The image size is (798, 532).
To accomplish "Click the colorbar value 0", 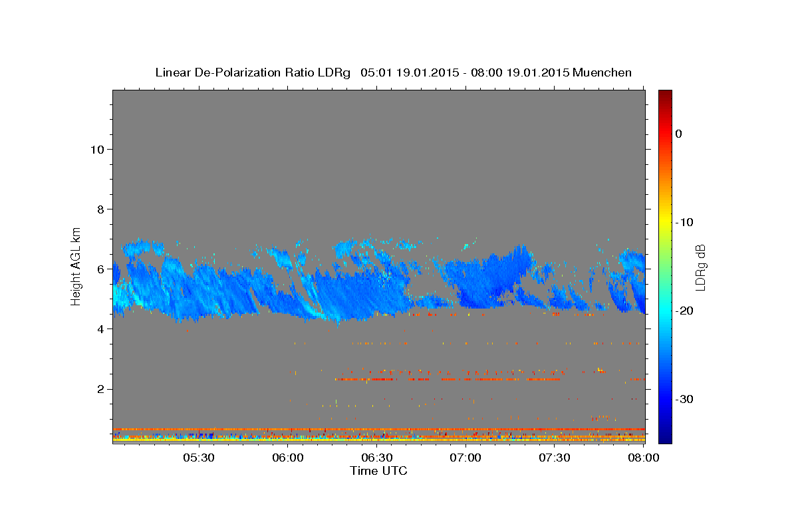I will pyautogui.click(x=678, y=134).
